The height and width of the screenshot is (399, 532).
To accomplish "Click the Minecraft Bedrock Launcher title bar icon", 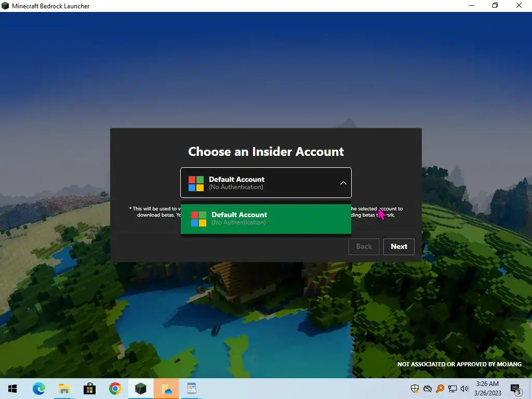I will coord(5,6).
